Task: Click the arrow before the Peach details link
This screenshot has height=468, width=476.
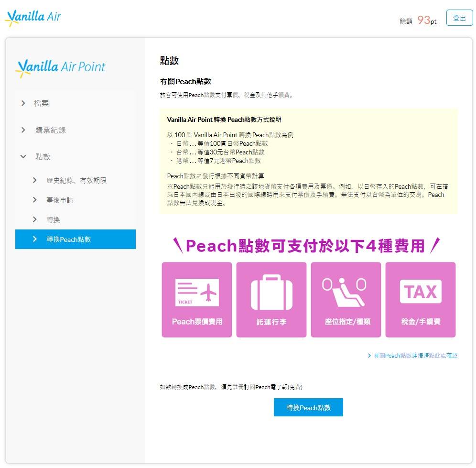Action: click(369, 356)
